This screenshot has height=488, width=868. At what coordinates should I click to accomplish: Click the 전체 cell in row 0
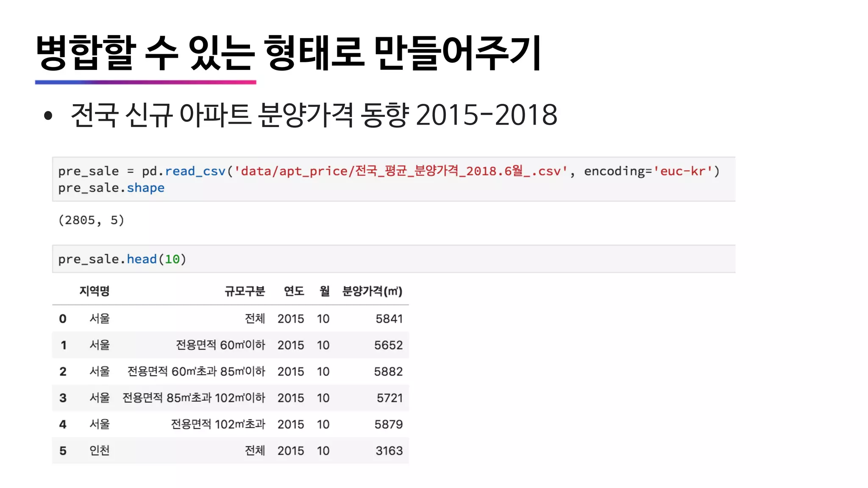[255, 318]
